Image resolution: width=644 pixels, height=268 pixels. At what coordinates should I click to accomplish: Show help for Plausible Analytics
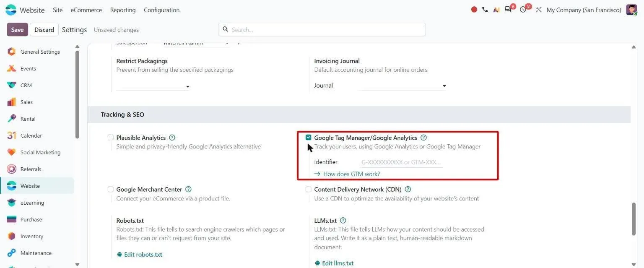point(172,138)
